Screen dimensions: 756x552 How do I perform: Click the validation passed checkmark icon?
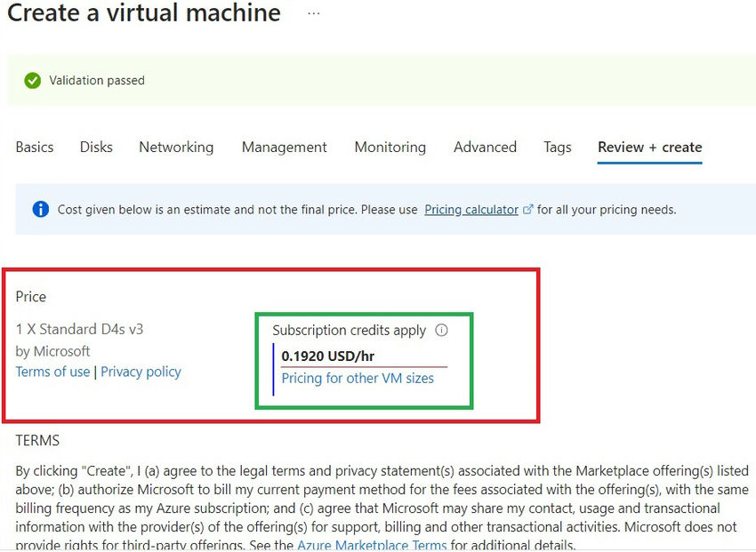click(33, 80)
